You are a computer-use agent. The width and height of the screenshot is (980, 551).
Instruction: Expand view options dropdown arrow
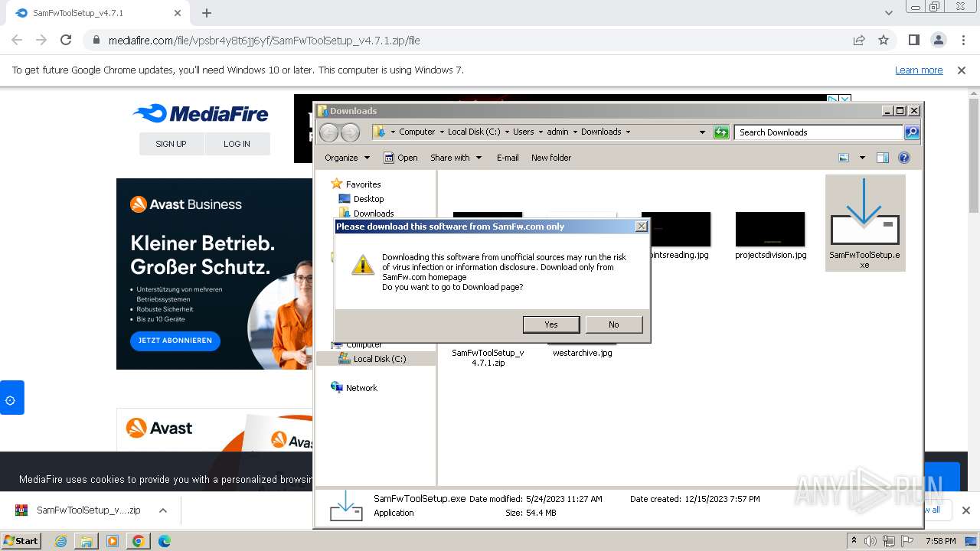(x=862, y=158)
